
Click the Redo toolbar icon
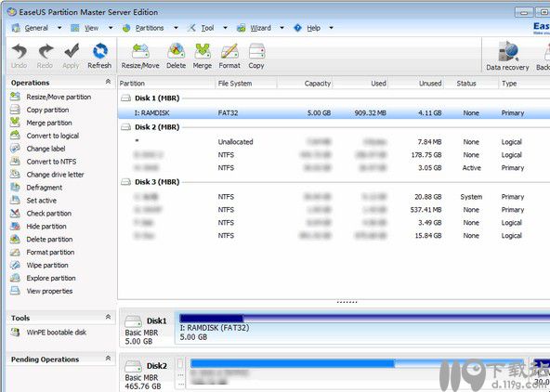tap(45, 56)
